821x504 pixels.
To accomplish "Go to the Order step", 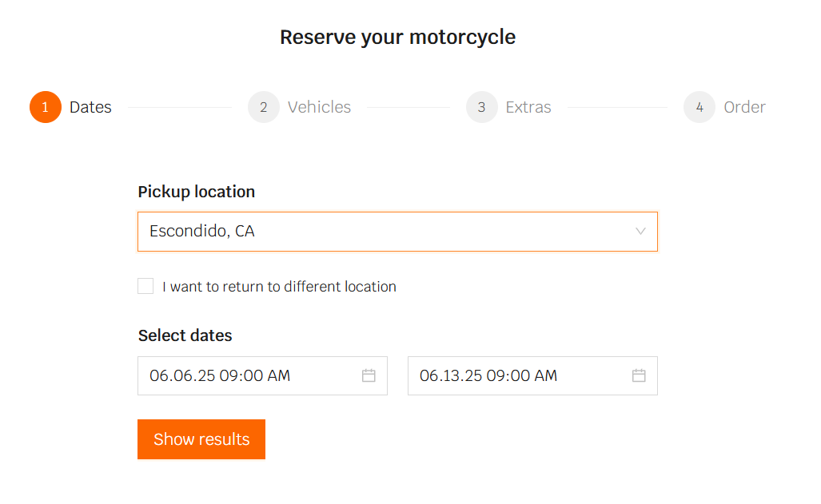I will click(x=744, y=107).
